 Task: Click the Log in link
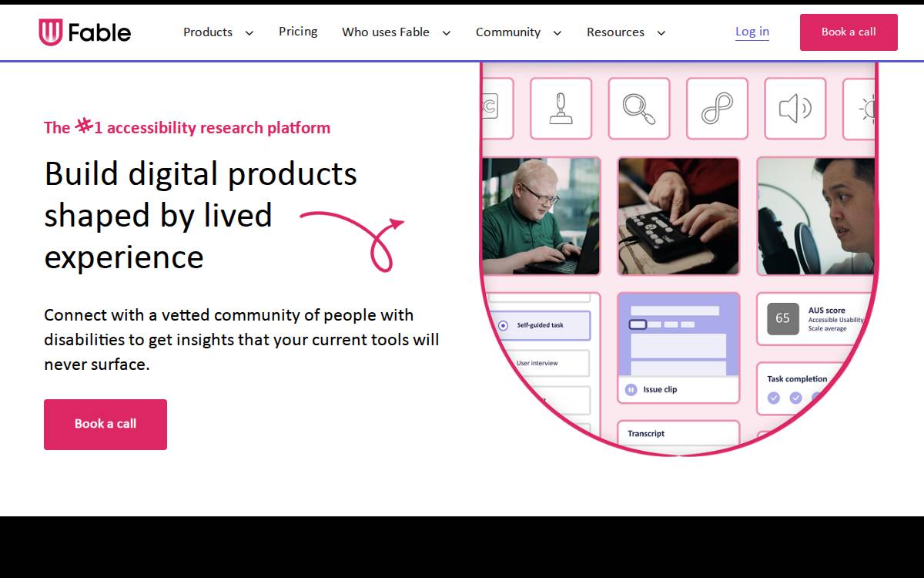pos(752,32)
